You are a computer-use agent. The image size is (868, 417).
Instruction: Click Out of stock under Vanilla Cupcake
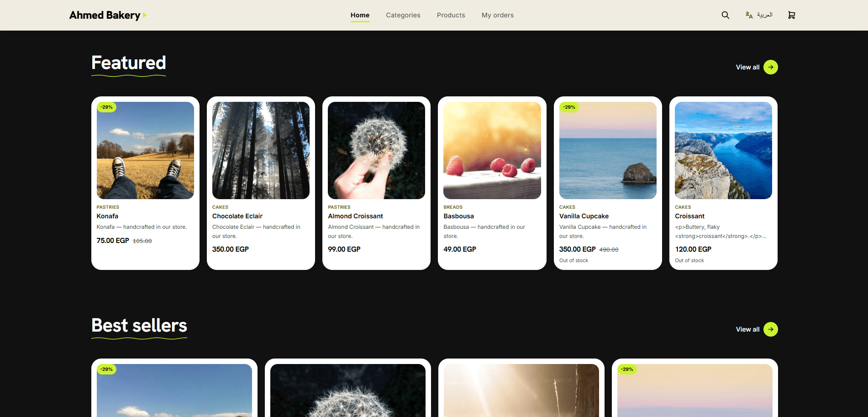pyautogui.click(x=573, y=260)
